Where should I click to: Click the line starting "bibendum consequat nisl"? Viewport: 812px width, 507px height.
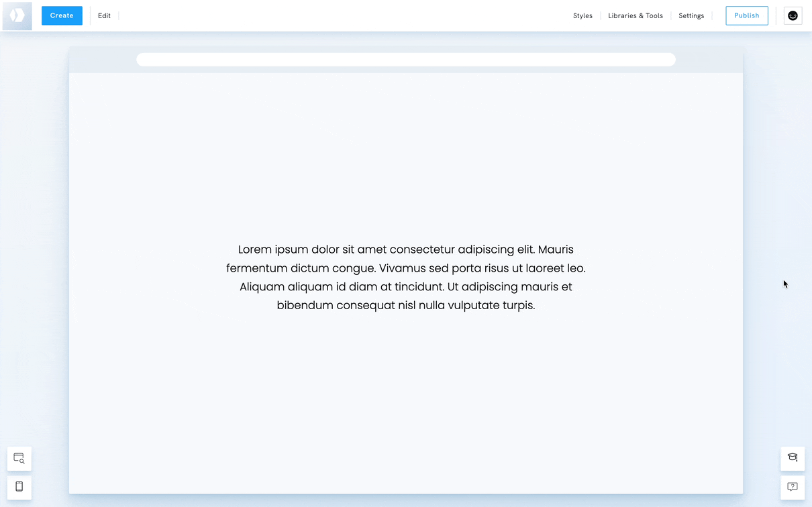click(x=405, y=305)
